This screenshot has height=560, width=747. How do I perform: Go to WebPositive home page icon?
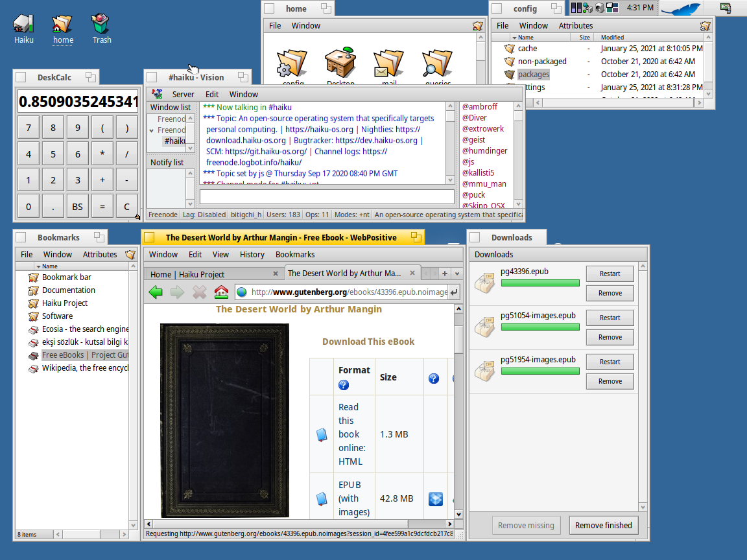[221, 292]
